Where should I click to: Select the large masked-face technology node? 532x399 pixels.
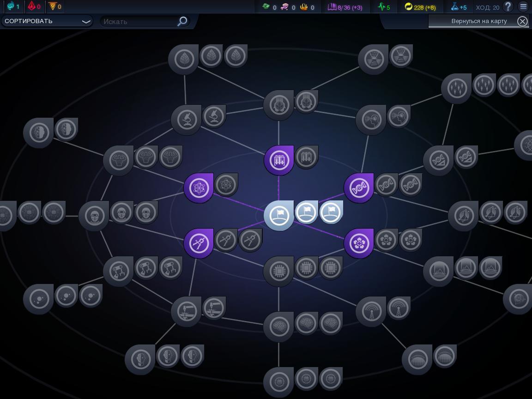point(94,216)
